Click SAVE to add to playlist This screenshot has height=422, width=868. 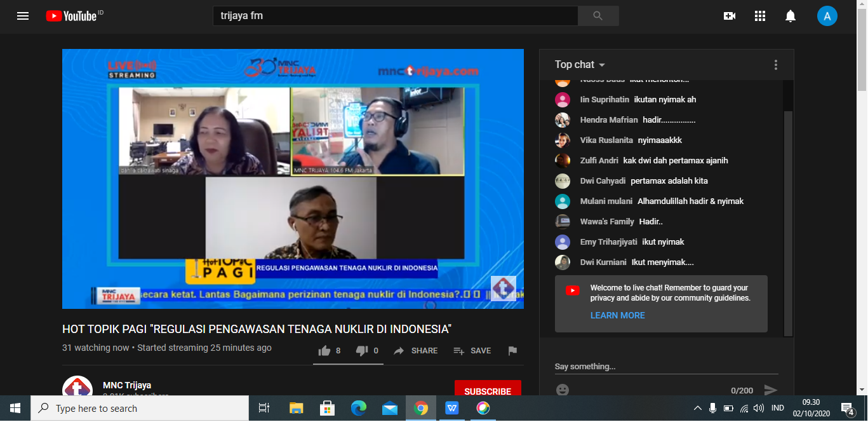[x=472, y=351]
